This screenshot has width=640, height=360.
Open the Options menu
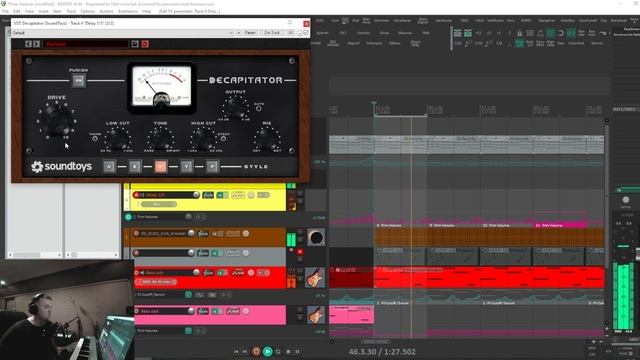click(x=87, y=11)
